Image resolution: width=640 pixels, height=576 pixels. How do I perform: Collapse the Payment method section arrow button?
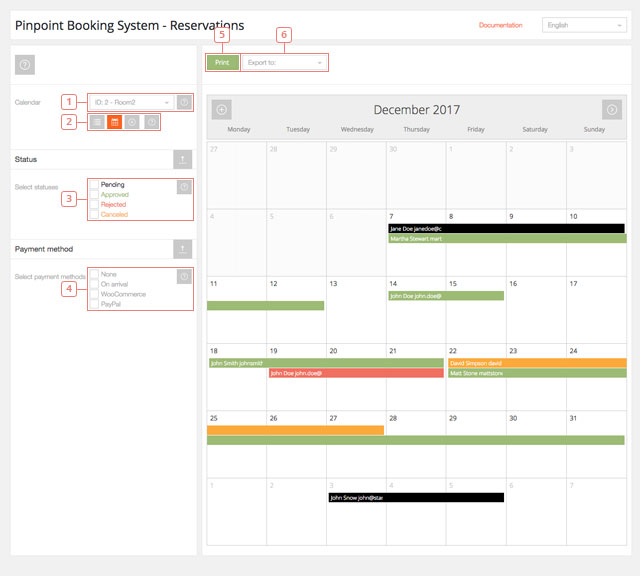[182, 249]
